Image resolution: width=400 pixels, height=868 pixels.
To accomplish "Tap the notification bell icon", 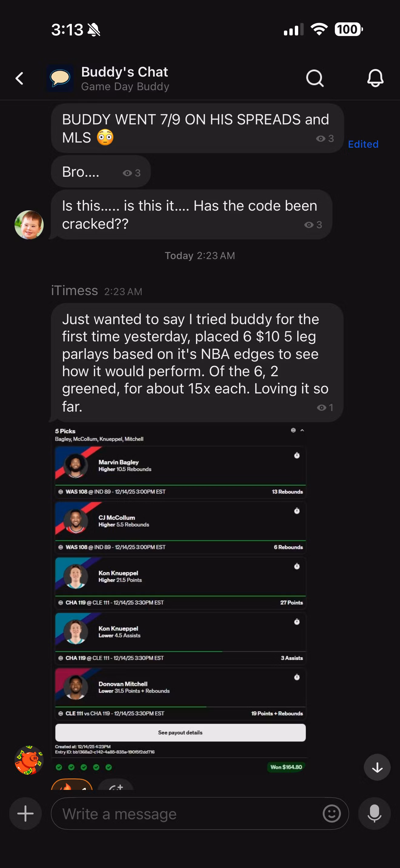I will (375, 78).
